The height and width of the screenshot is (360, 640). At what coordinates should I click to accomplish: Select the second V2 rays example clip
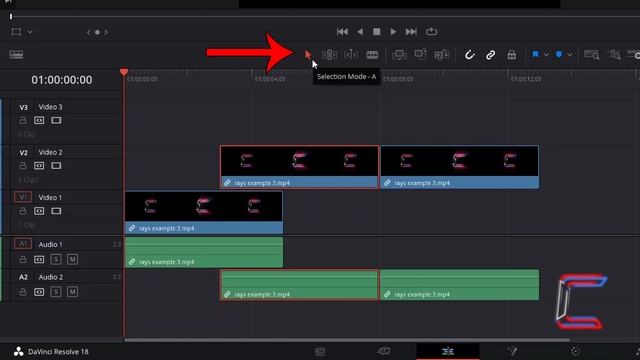point(460,167)
